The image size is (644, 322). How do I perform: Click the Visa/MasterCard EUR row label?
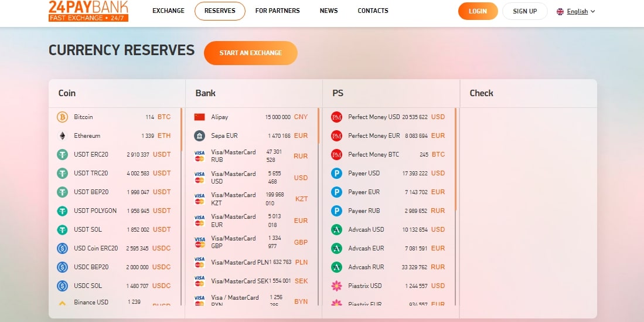tap(233, 221)
